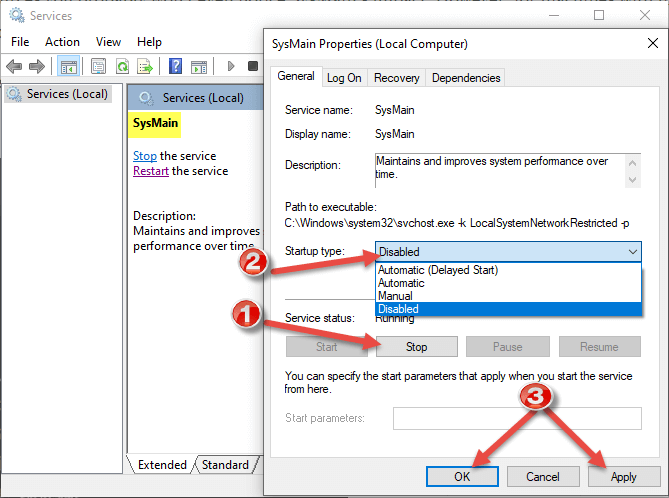This screenshot has height=498, width=669.
Task: Switch to the Recovery tab
Action: (x=396, y=78)
